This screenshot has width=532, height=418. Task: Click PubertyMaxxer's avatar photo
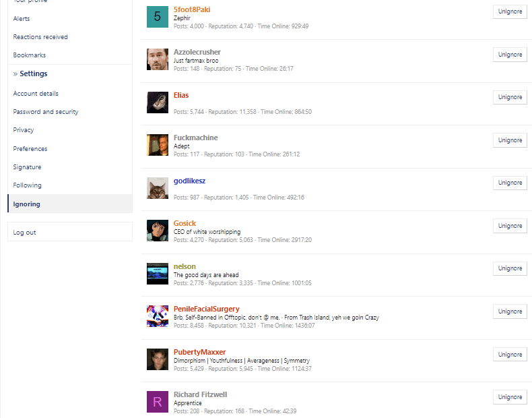158,359
